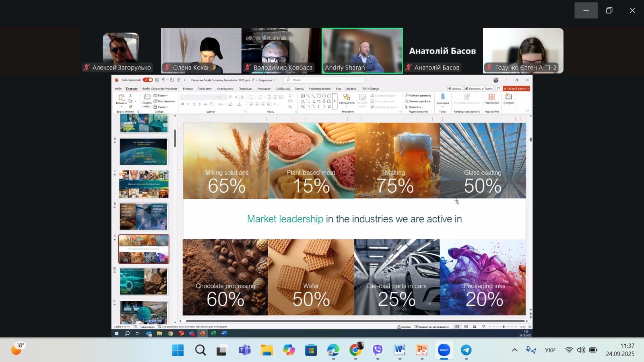The height and width of the screenshot is (362, 644).
Task: Click the font color A swatch
Action: click(x=239, y=104)
